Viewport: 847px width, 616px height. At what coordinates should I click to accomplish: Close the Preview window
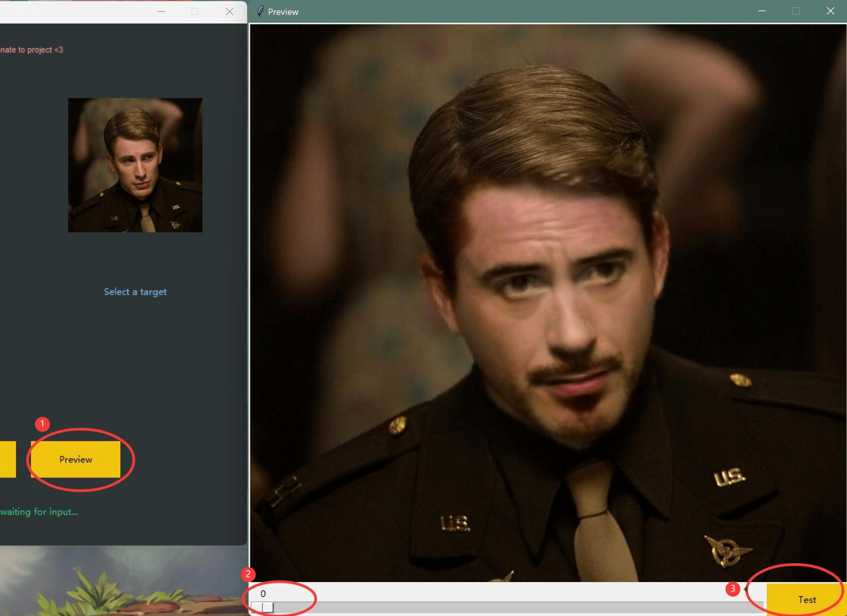click(x=830, y=11)
